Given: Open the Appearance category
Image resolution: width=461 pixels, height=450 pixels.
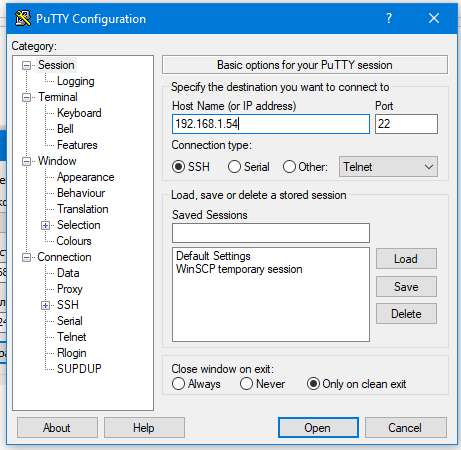Looking at the screenshot, I should (85, 177).
